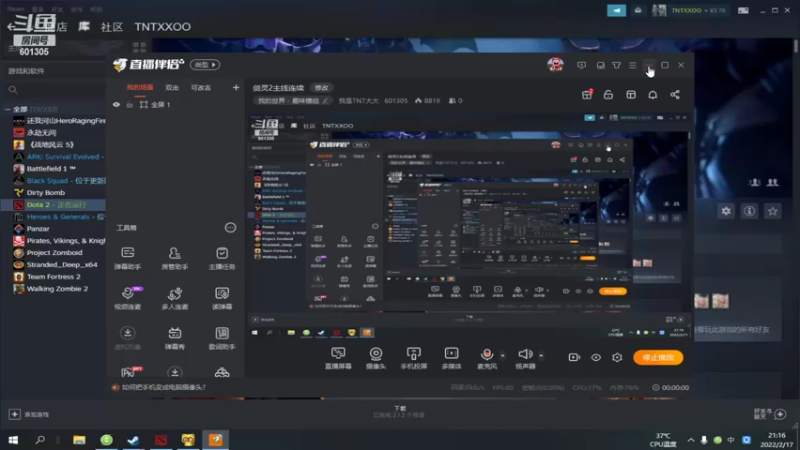Mute the 扬声器 speaker
The height and width of the screenshot is (450, 800).
click(525, 358)
